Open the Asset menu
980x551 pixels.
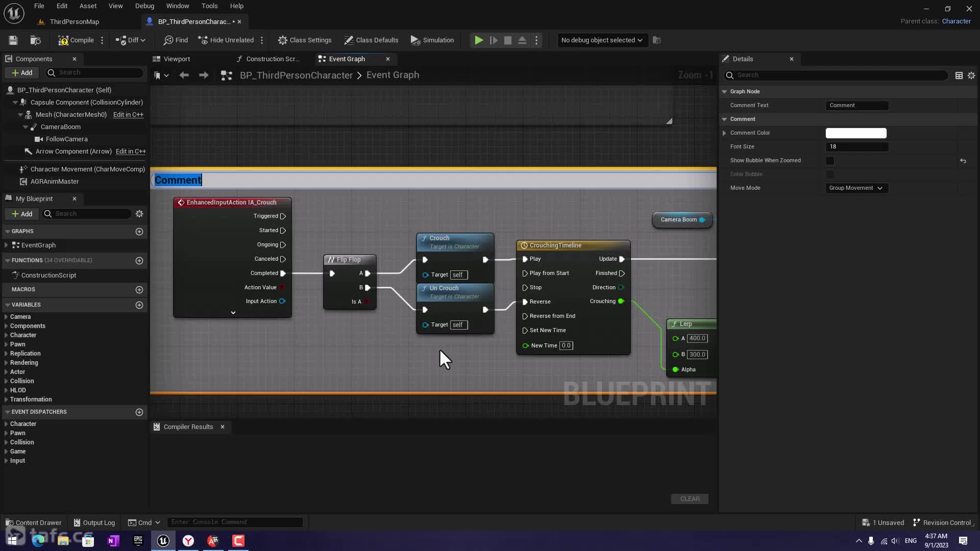pyautogui.click(x=88, y=6)
